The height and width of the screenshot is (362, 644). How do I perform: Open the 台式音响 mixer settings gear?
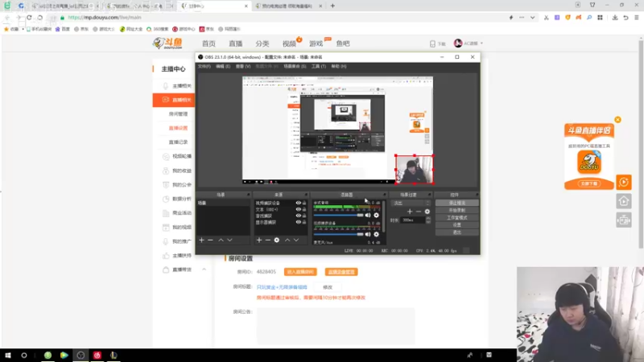[x=376, y=215]
